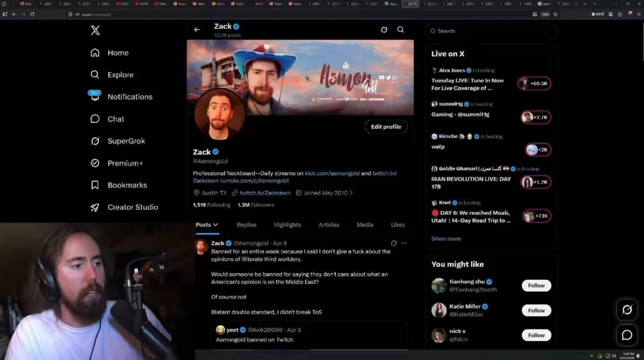This screenshot has width=644, height=360.
Task: Click the Edit profile button
Action: [x=386, y=127]
